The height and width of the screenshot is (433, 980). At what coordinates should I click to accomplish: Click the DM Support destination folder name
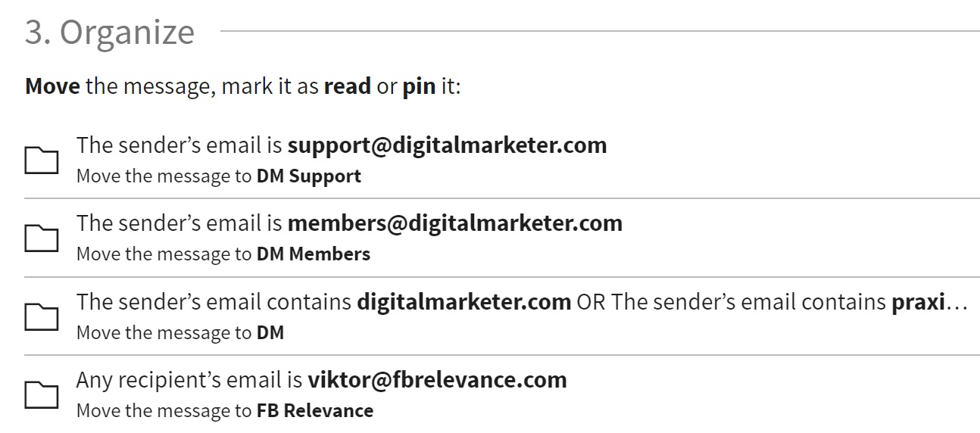[309, 176]
